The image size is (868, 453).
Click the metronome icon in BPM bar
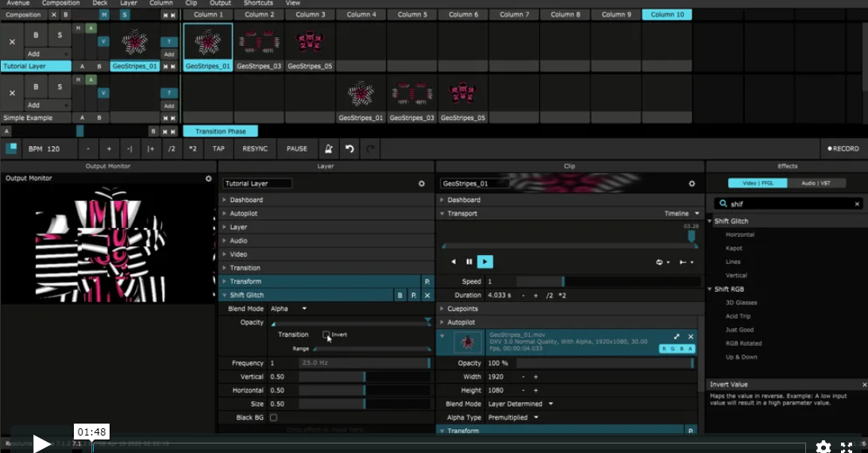(x=326, y=149)
